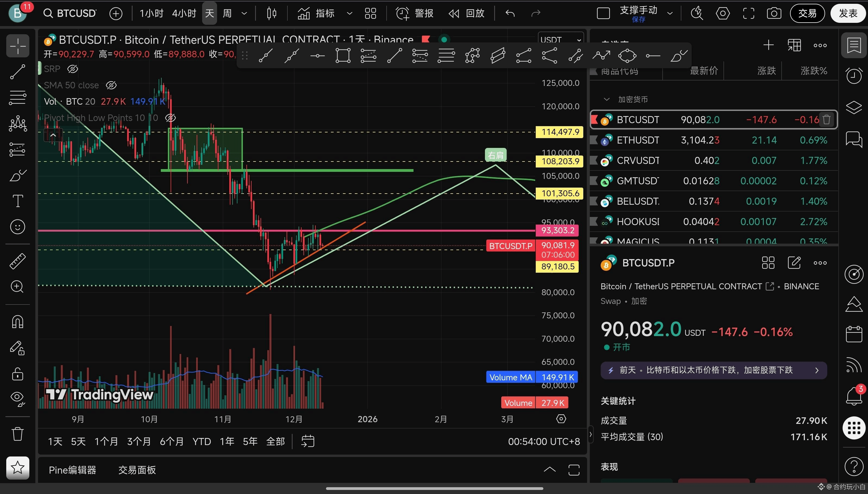Open favorites star toolbar button
868x494 pixels.
pyautogui.click(x=18, y=468)
